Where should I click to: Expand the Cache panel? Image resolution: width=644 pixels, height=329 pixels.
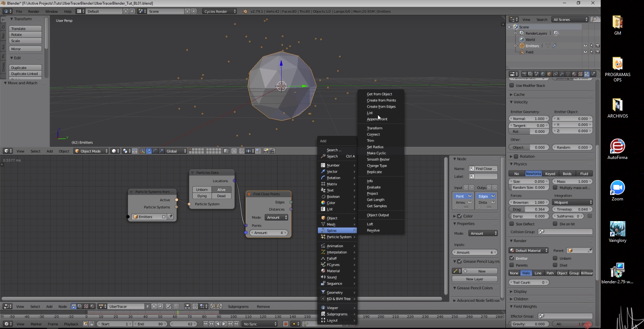[519, 95]
